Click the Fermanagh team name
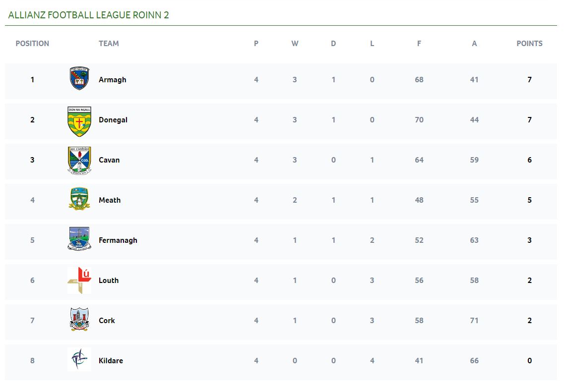Image resolution: width=569 pixels, height=392 pixels. 118,240
